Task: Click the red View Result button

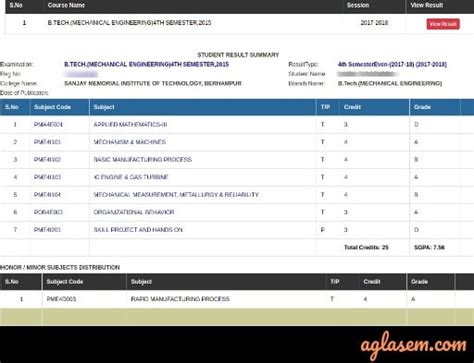Action: tap(443, 24)
